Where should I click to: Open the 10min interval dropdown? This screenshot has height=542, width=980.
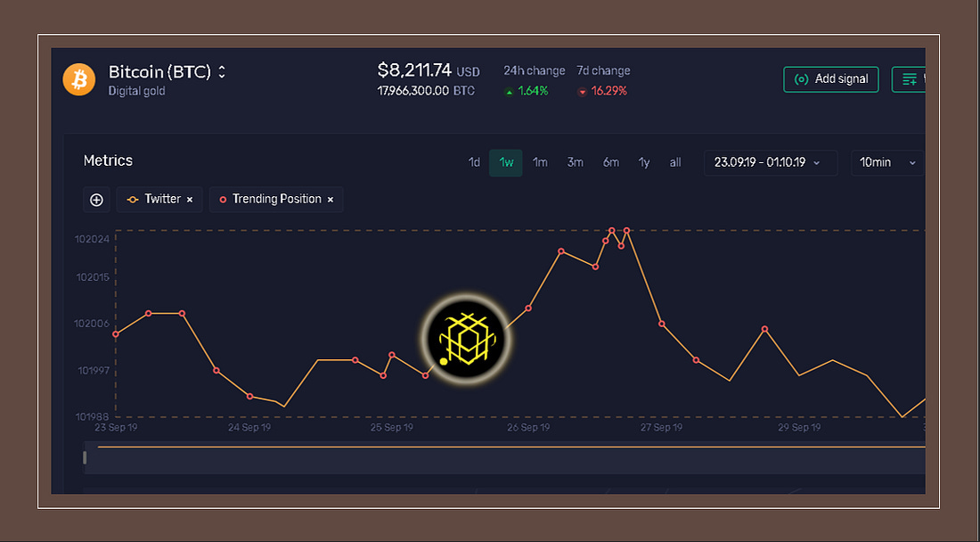tap(887, 162)
